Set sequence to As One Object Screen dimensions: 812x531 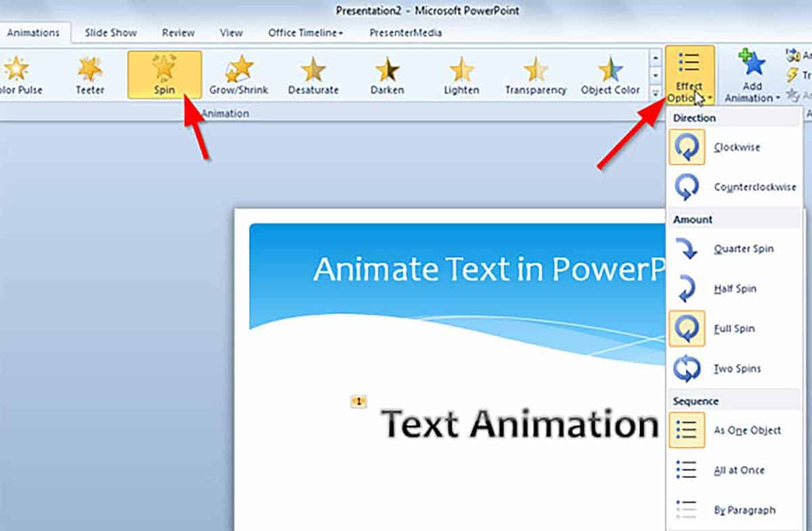[x=735, y=430]
